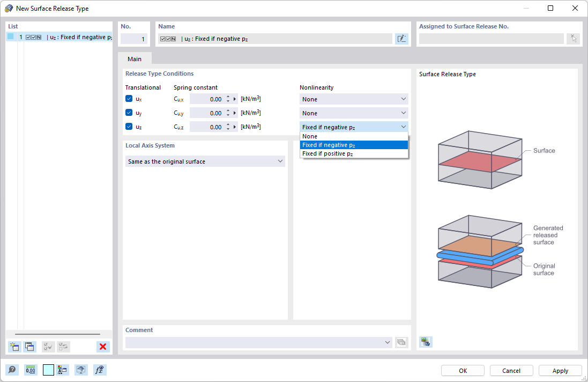Disable the uz translational checkbox
The width and height of the screenshot is (588, 382).
(129, 127)
